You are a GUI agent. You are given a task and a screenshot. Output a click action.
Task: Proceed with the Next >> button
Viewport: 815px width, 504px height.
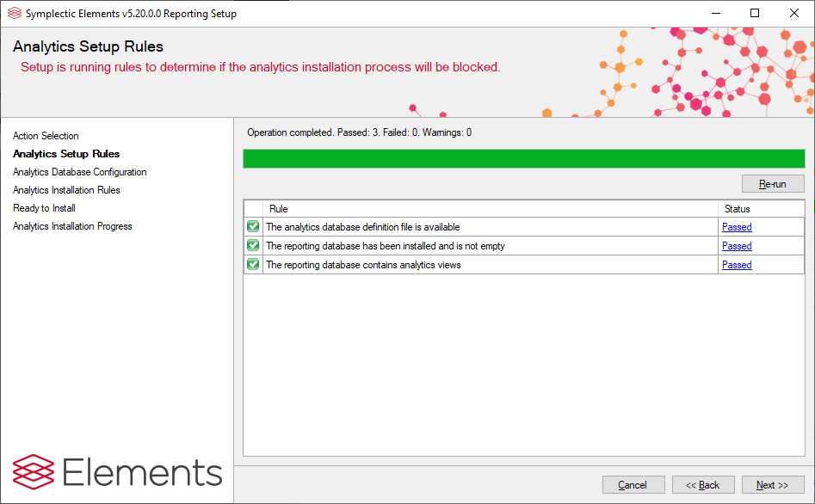pos(772,485)
